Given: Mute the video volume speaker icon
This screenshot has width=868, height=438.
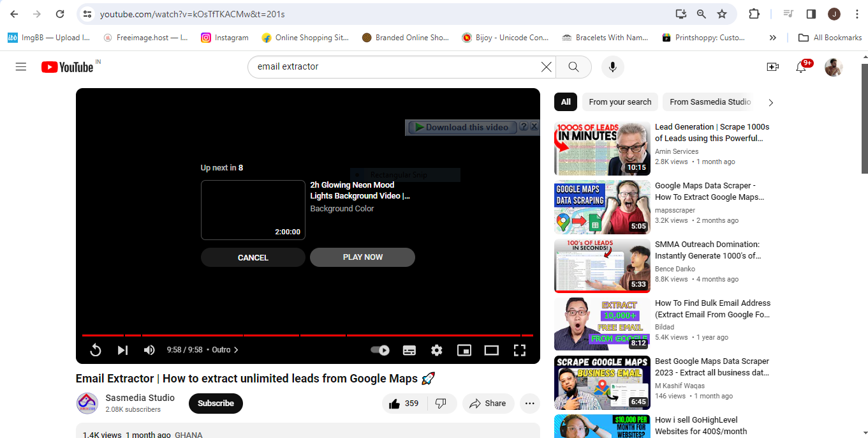Looking at the screenshot, I should 149,350.
